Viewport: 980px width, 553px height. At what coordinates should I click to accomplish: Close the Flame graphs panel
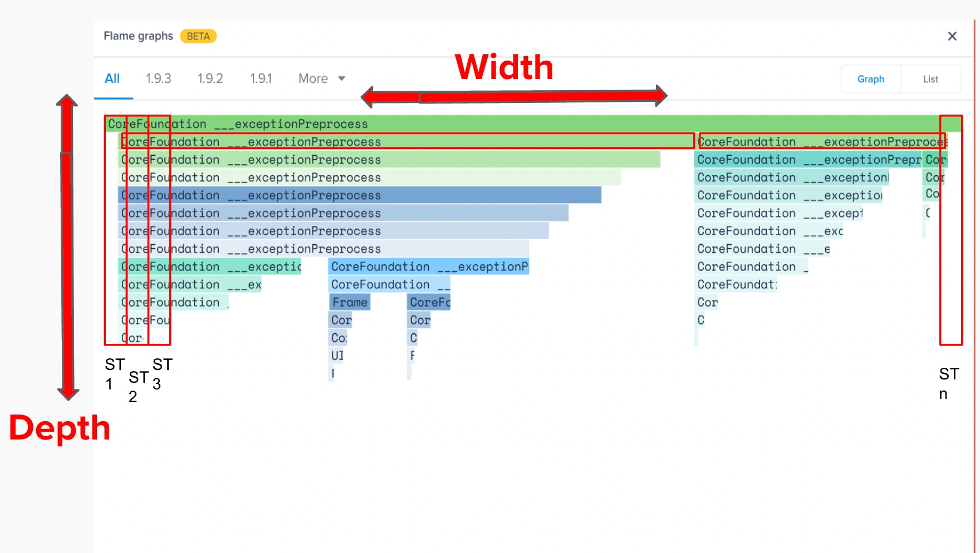(952, 36)
